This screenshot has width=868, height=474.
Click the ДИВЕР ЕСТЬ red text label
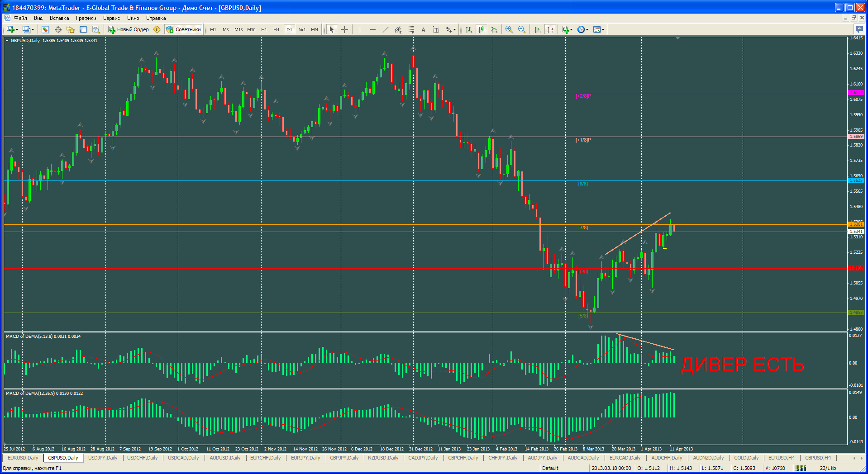pyautogui.click(x=742, y=365)
